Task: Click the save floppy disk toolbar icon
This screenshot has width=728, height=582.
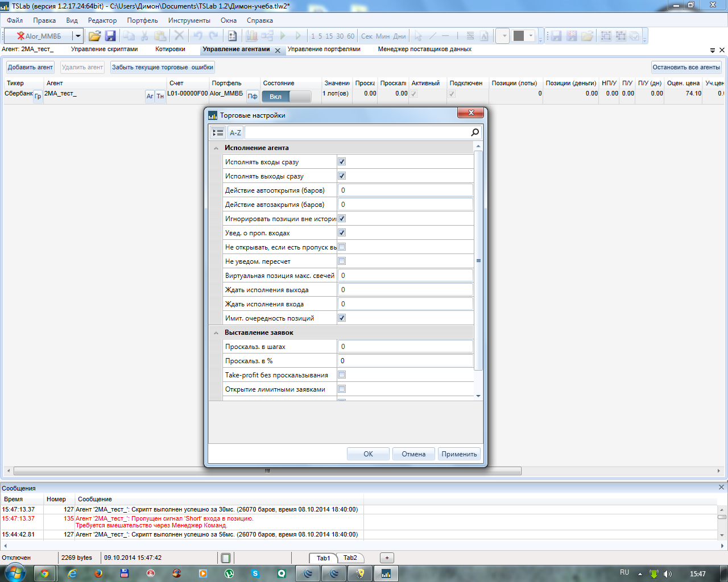Action: 110,36
